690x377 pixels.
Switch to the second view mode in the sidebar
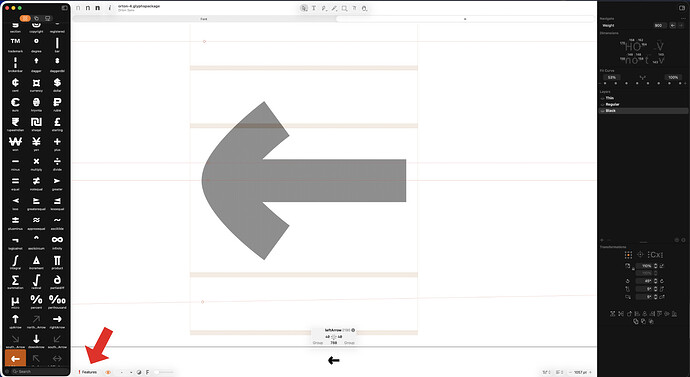37,18
